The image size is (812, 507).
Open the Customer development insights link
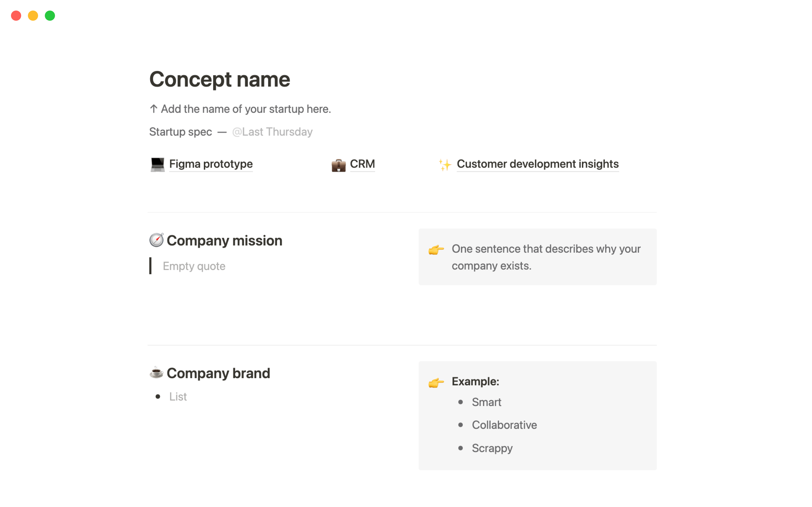pos(538,164)
